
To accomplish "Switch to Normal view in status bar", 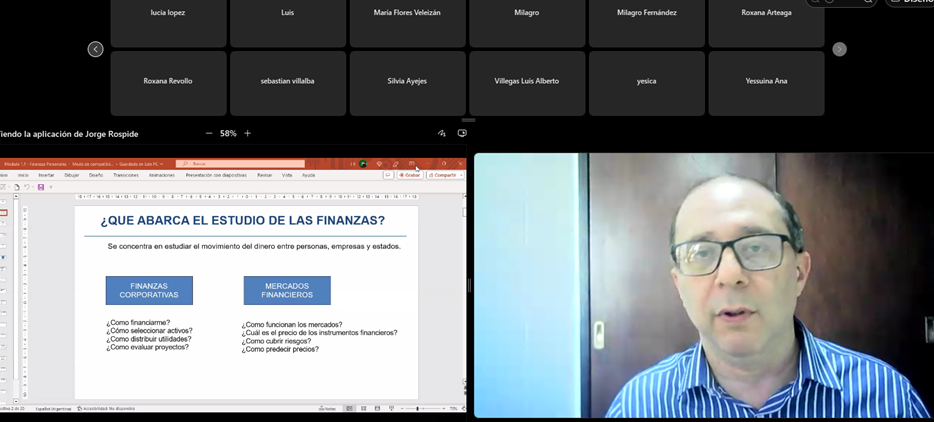I will coord(350,408).
